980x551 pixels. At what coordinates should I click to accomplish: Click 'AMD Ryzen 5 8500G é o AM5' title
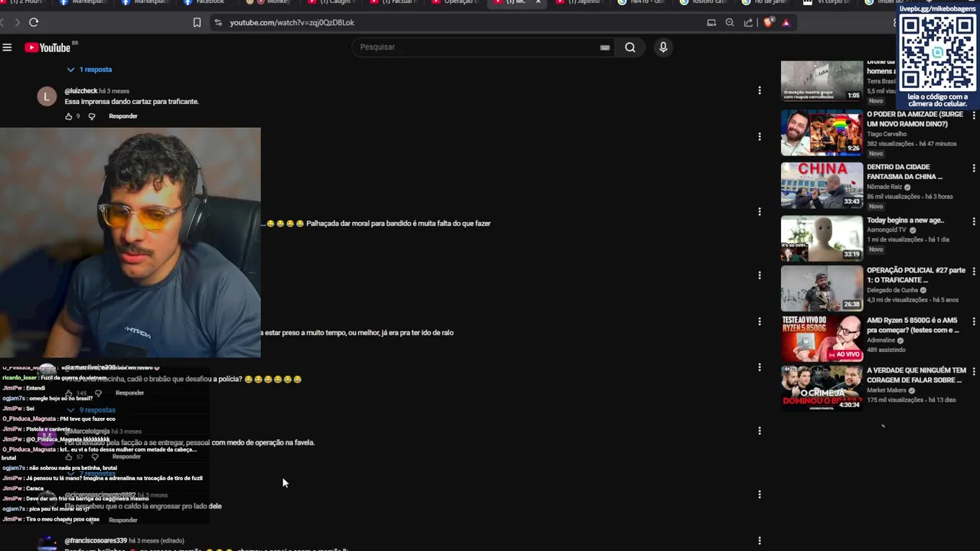pos(913,325)
